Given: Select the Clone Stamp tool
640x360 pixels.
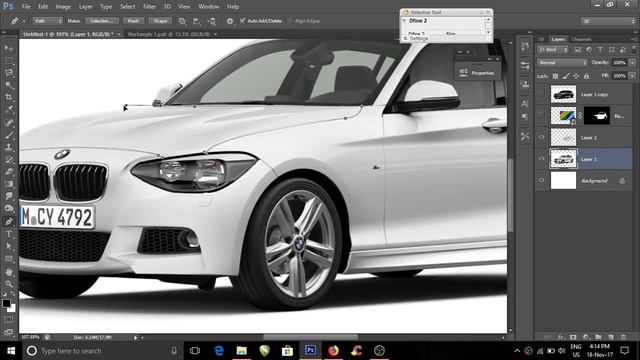Looking at the screenshot, I should pos(9,147).
